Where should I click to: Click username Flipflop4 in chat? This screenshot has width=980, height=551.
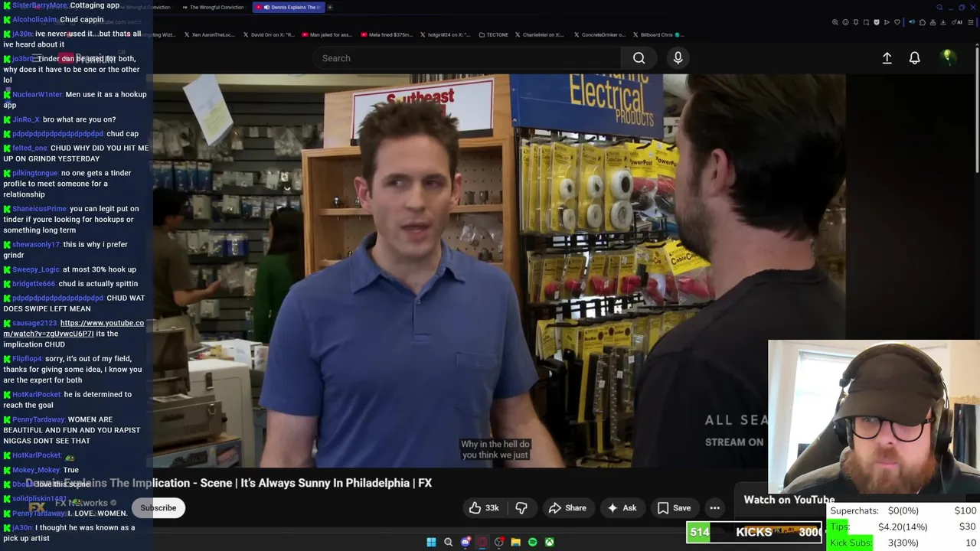[28, 358]
